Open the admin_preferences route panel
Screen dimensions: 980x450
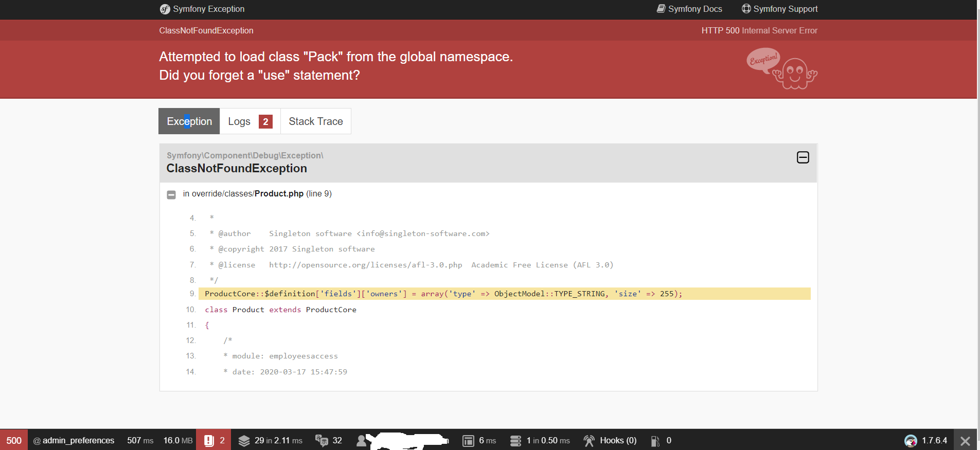(74, 440)
